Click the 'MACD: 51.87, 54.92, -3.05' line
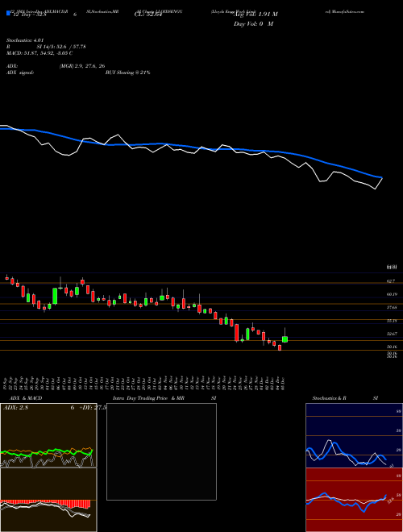403x532 pixels. coord(39,53)
